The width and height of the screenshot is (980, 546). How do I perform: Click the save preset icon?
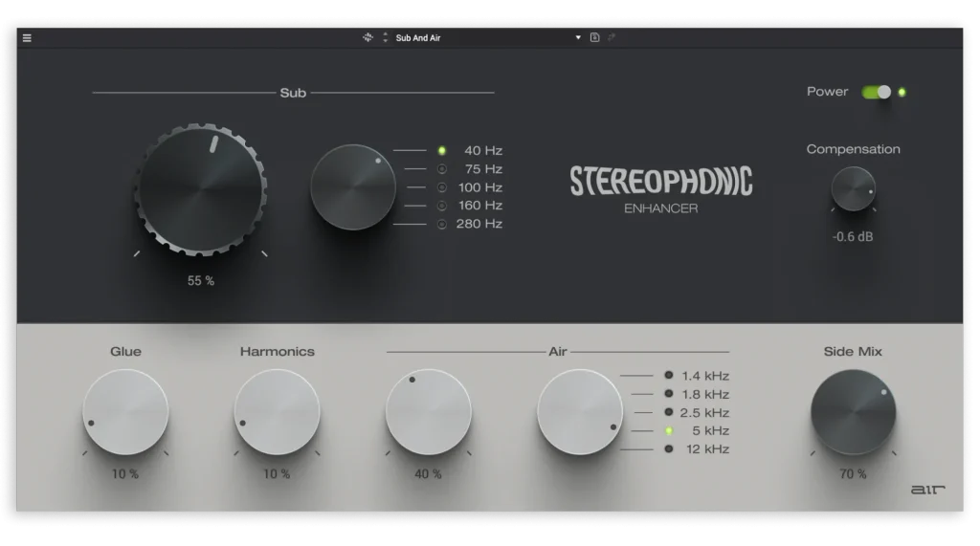point(595,37)
